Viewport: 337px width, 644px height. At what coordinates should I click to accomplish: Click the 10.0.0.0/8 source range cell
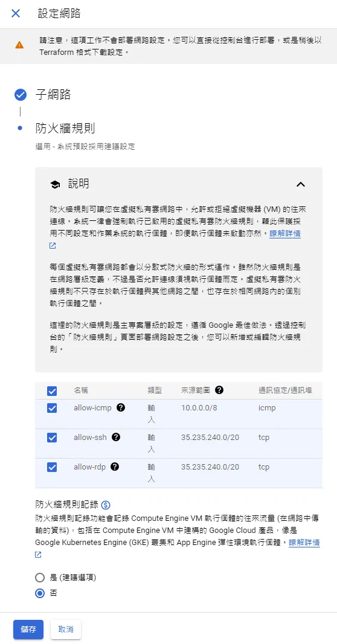tap(198, 408)
